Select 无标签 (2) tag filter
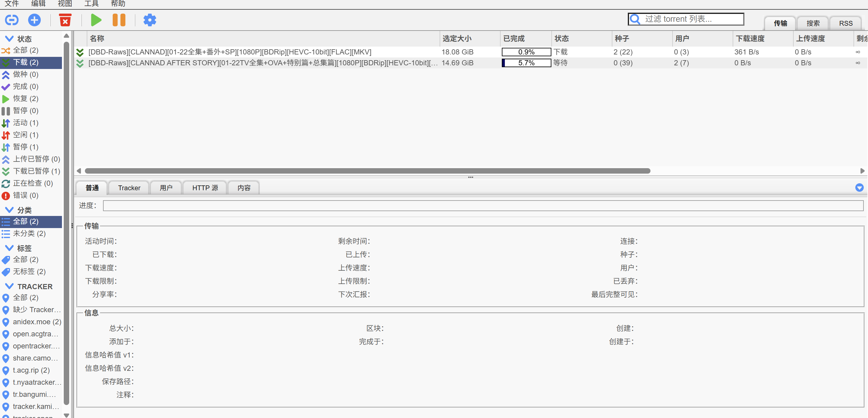868x418 pixels. 31,272
